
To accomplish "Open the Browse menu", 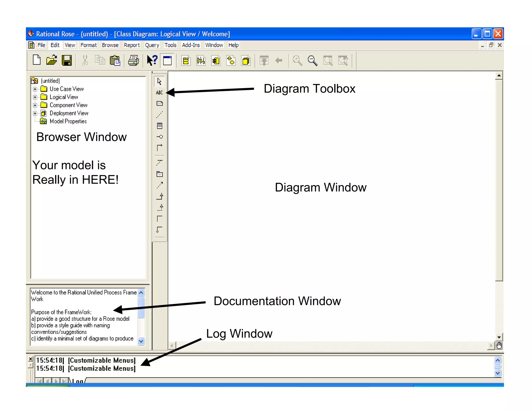I will [x=110, y=45].
